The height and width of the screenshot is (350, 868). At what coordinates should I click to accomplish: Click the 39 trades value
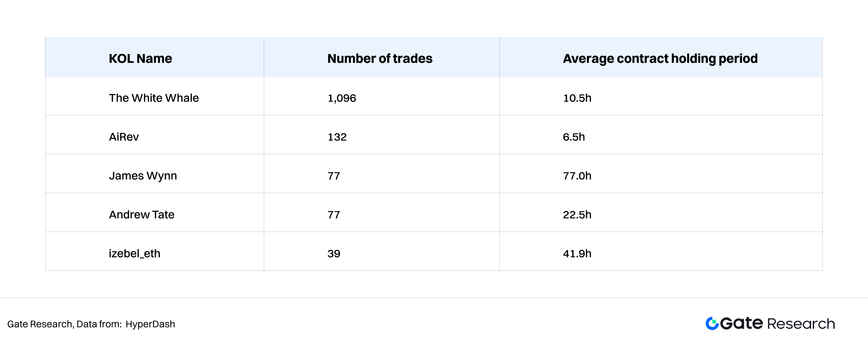[334, 254]
